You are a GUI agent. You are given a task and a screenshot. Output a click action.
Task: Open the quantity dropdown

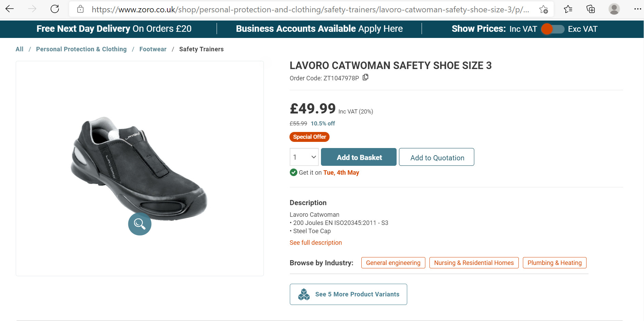(304, 157)
